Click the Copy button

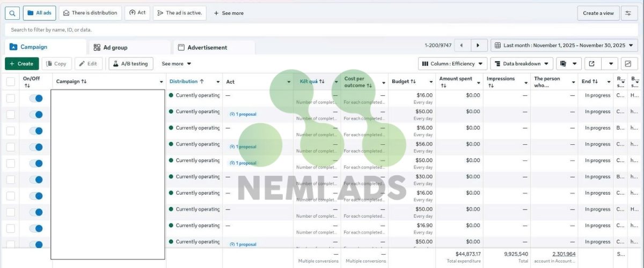[57, 64]
